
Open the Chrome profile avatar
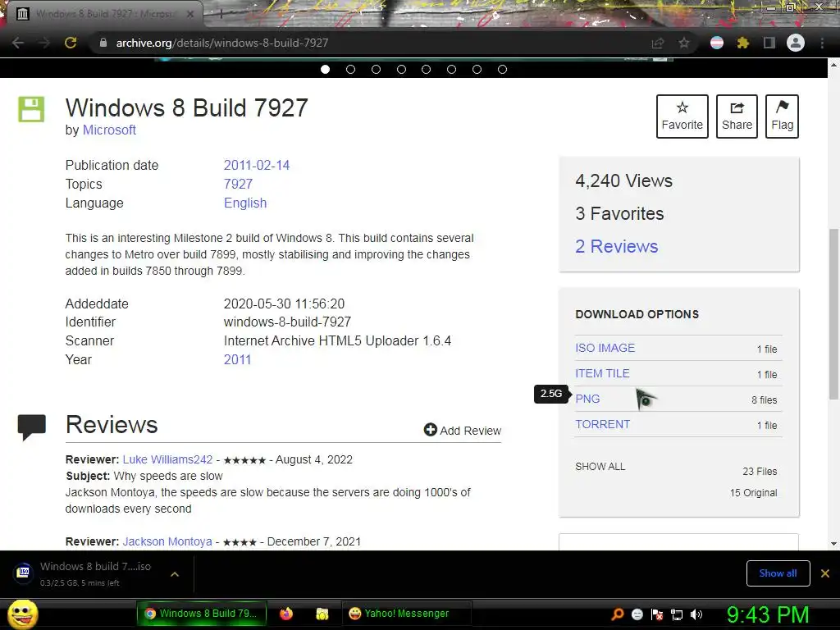tap(796, 43)
